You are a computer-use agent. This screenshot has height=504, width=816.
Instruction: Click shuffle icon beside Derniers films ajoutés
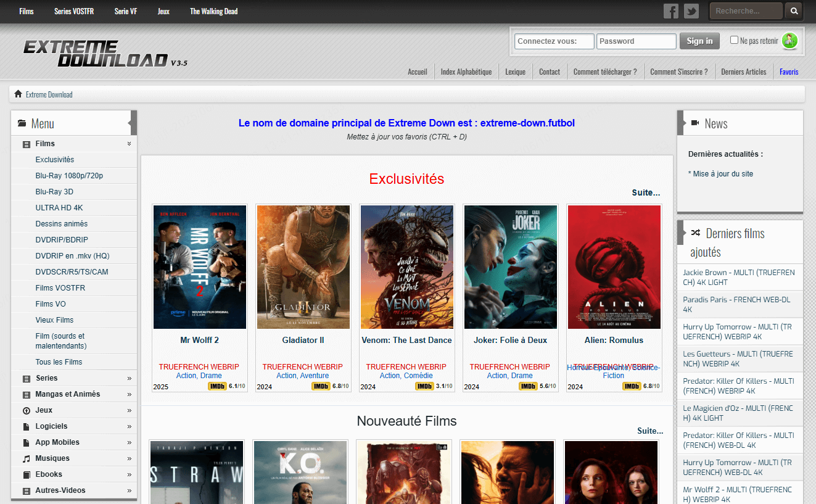(696, 233)
